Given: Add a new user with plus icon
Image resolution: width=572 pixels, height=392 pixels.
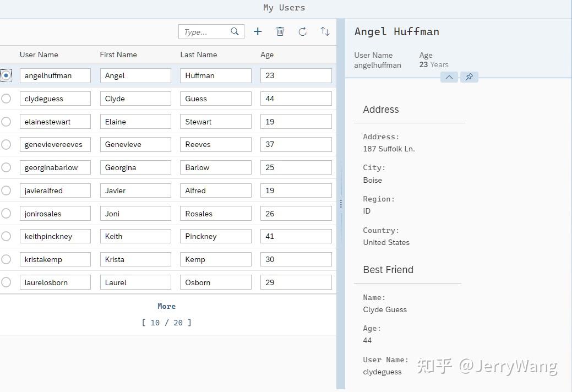Looking at the screenshot, I should [258, 32].
